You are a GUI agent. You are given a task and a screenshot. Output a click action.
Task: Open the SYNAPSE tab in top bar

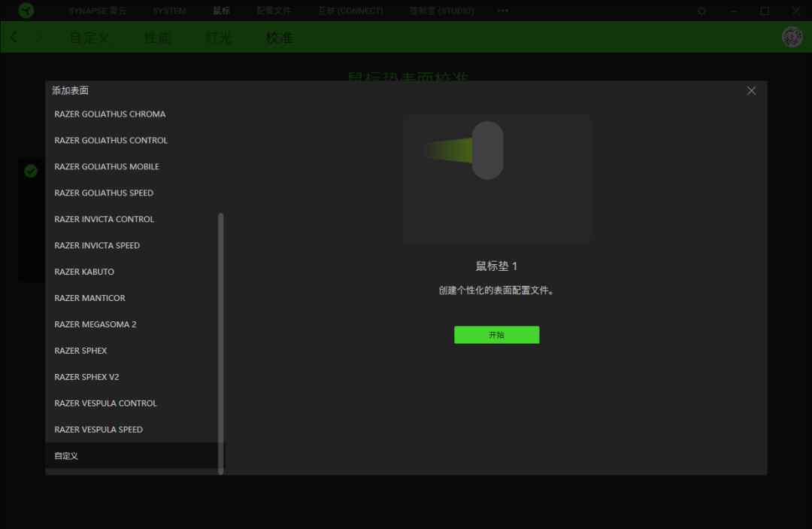97,11
